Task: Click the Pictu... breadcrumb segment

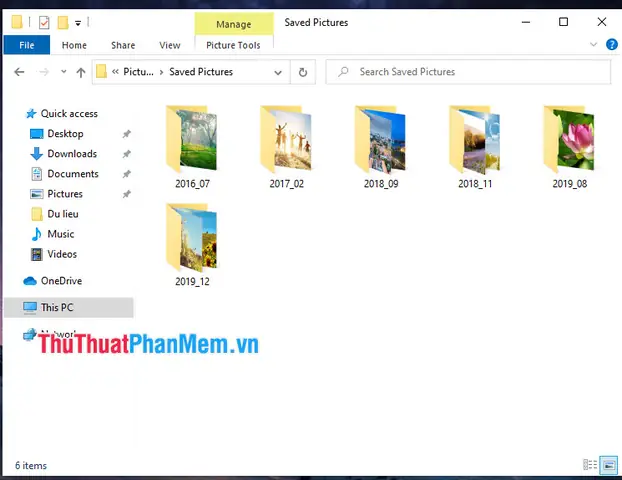Action: click(138, 72)
